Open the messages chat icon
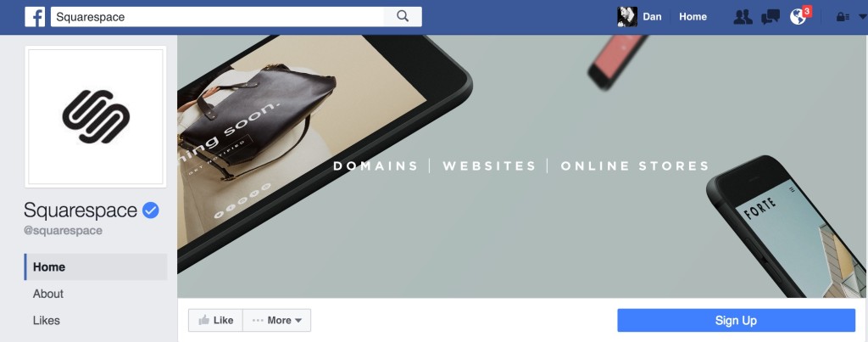Image resolution: width=868 pixels, height=342 pixels. [x=770, y=17]
